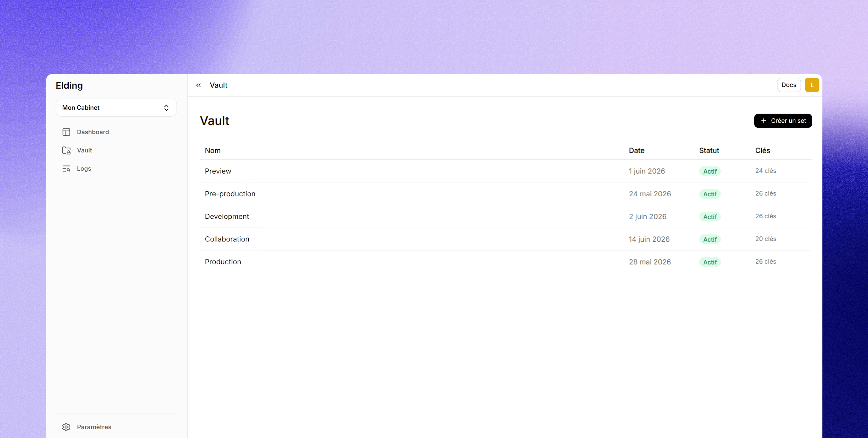Open the Docs button
868x438 pixels.
[789, 85]
